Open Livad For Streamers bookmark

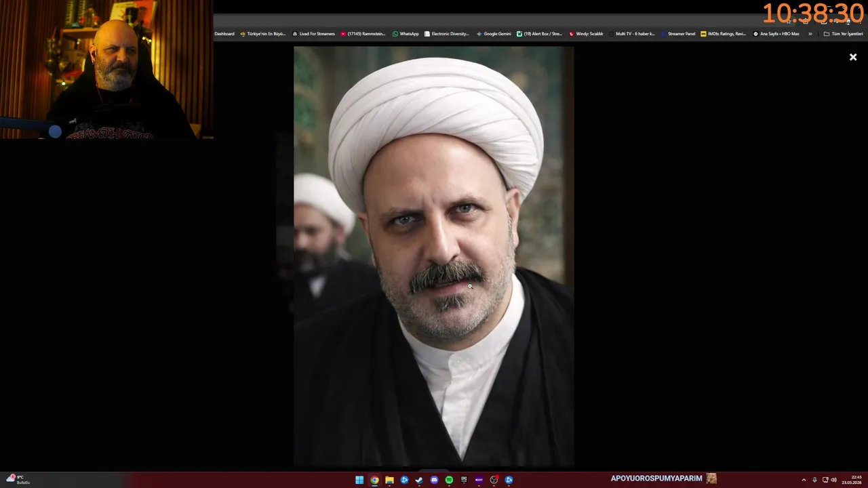click(313, 34)
